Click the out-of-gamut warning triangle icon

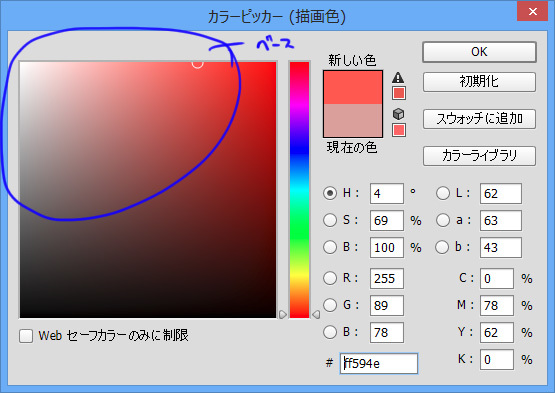click(x=398, y=77)
